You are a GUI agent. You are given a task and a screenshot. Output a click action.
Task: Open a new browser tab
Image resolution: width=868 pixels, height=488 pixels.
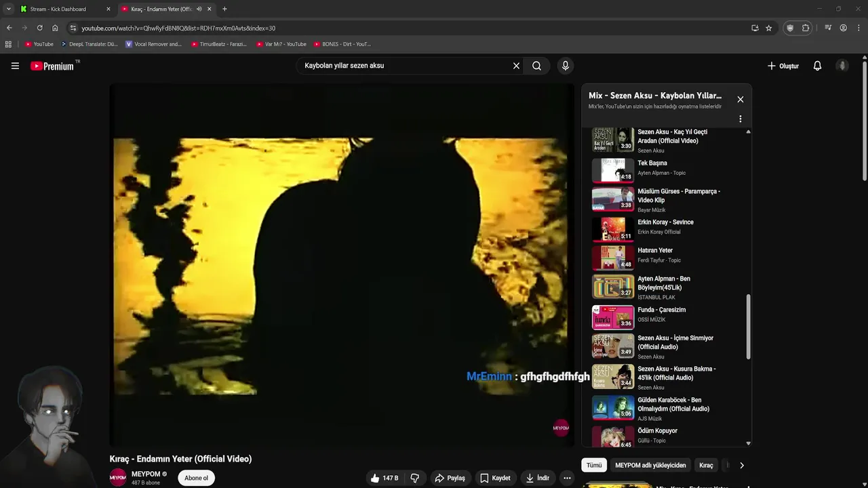tap(224, 9)
